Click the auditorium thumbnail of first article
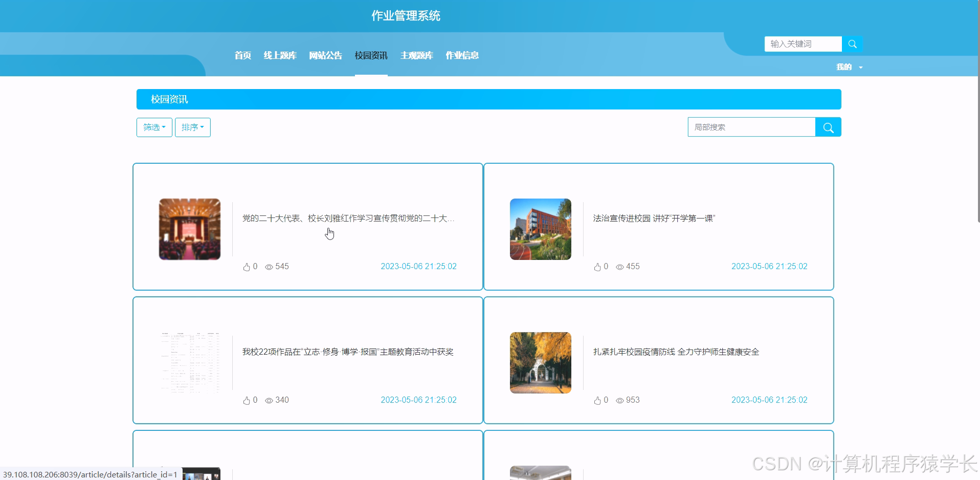 pos(190,229)
